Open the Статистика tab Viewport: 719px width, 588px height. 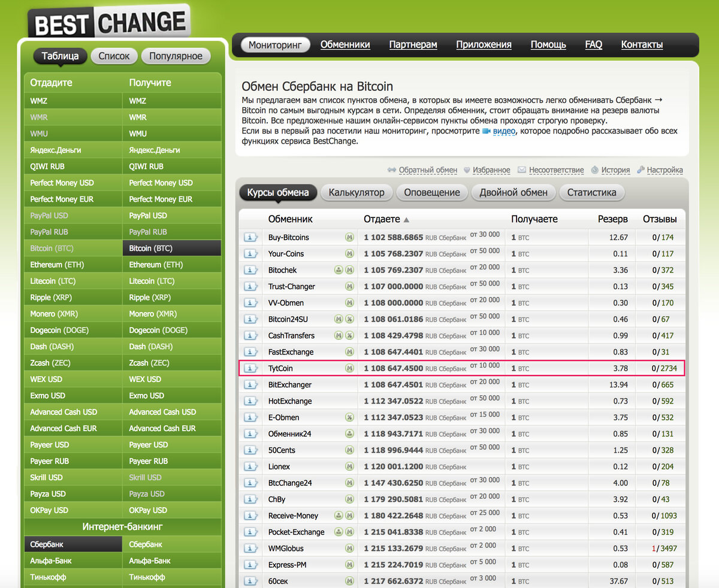pyautogui.click(x=592, y=193)
